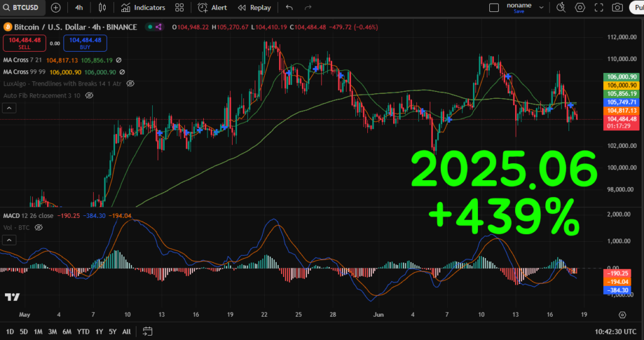Click 112,000.00 price axis label
The image size is (644, 340).
tap(621, 37)
